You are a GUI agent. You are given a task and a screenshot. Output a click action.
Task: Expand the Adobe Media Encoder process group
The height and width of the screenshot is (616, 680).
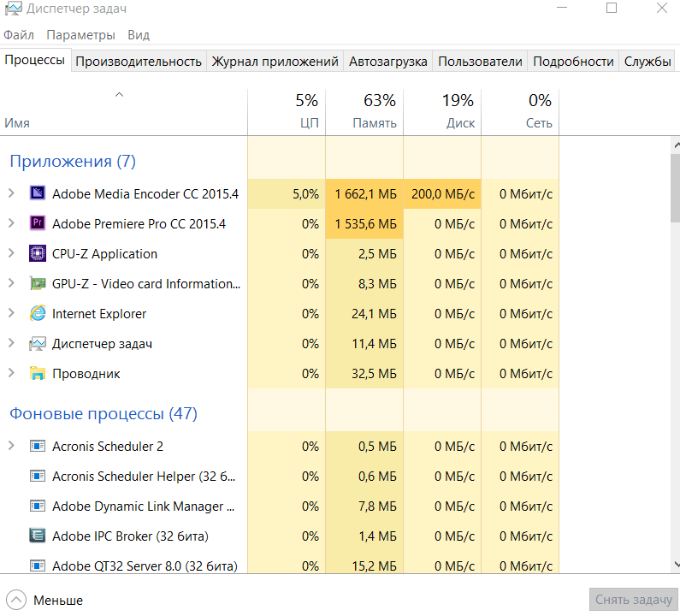[x=12, y=193]
